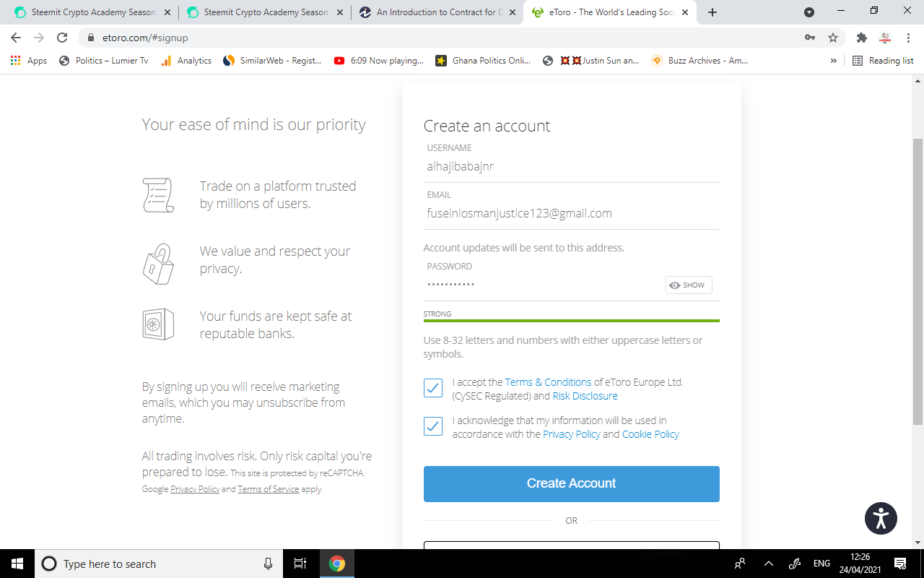The height and width of the screenshot is (578, 924).
Task: Open the taskbar clock and date
Action: [860, 564]
